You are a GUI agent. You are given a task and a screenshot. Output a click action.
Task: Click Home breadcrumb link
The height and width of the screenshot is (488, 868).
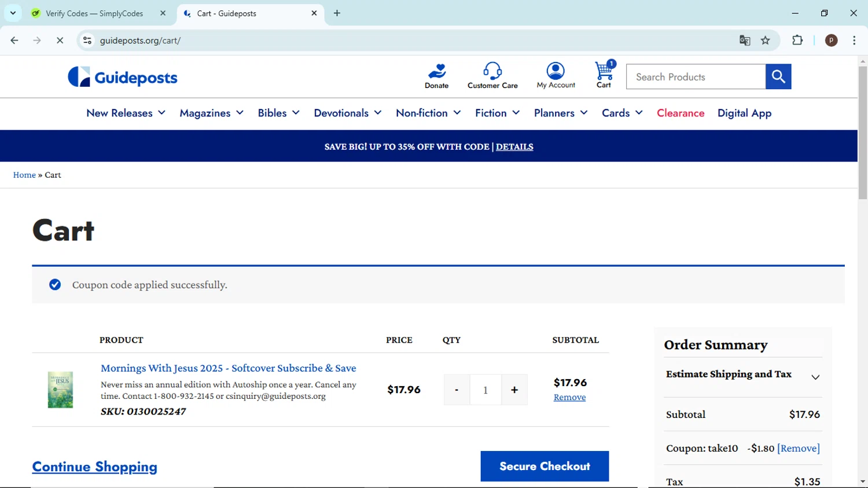[x=24, y=175]
